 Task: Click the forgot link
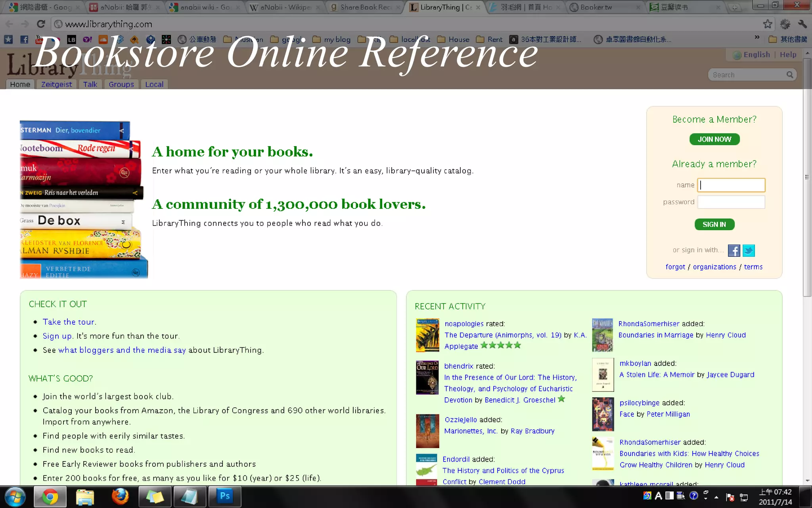click(675, 267)
